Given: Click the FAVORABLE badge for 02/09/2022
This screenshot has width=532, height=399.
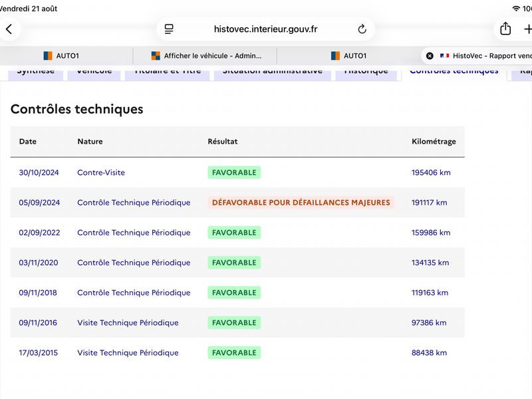Looking at the screenshot, I should 234,233.
